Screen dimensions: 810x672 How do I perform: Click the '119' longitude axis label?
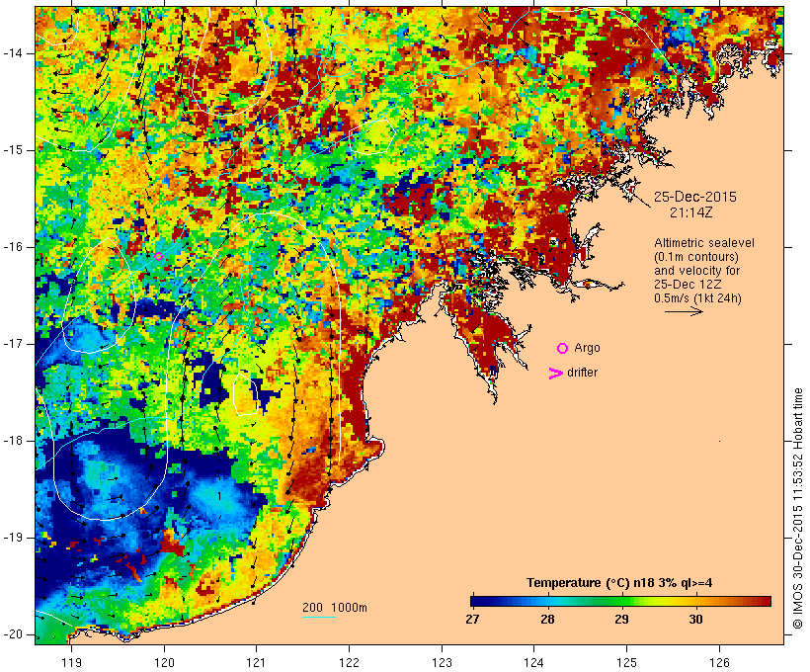71,662
